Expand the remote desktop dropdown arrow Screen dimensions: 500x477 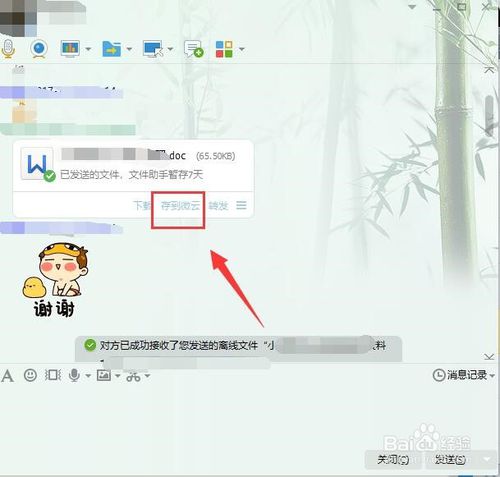point(170,49)
